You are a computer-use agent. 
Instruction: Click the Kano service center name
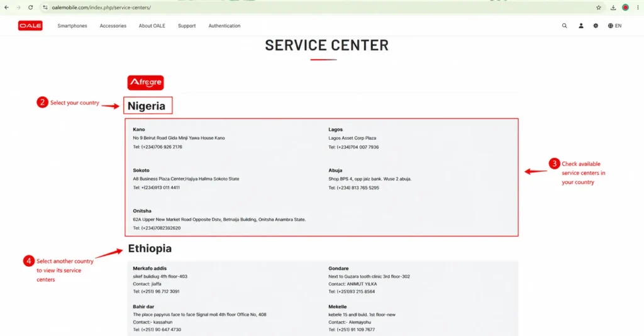(139, 129)
